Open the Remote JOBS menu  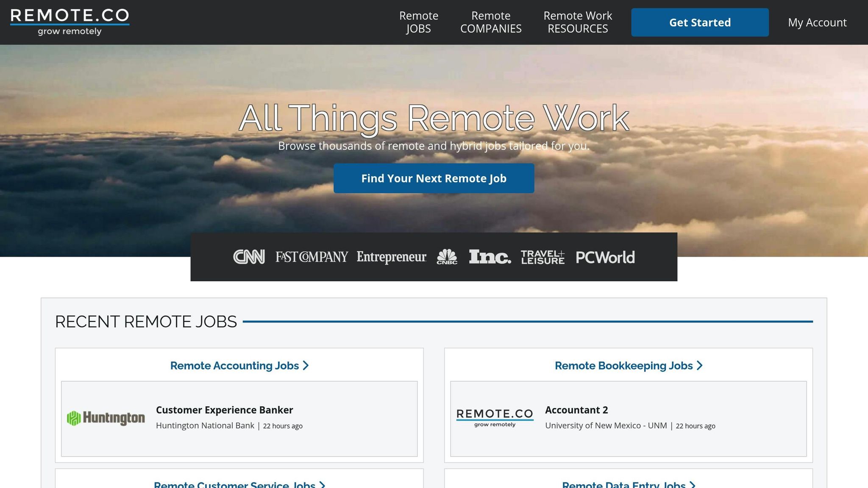[419, 22]
